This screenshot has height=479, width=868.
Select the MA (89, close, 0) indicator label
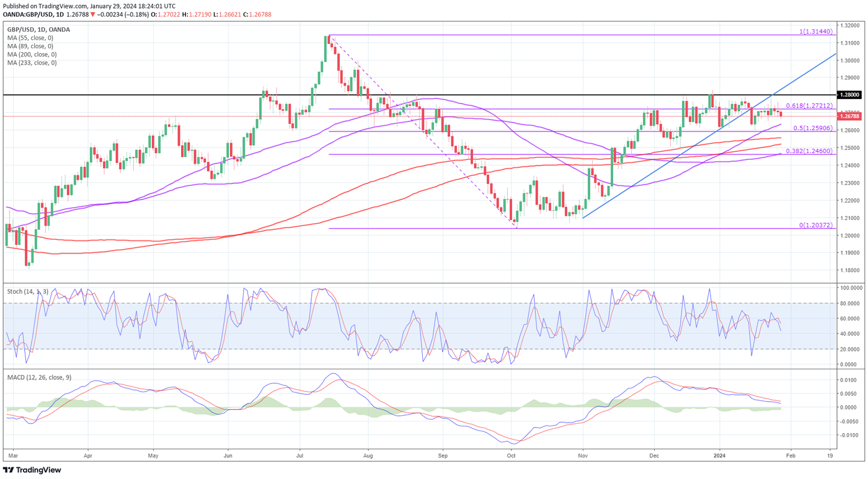tap(30, 46)
